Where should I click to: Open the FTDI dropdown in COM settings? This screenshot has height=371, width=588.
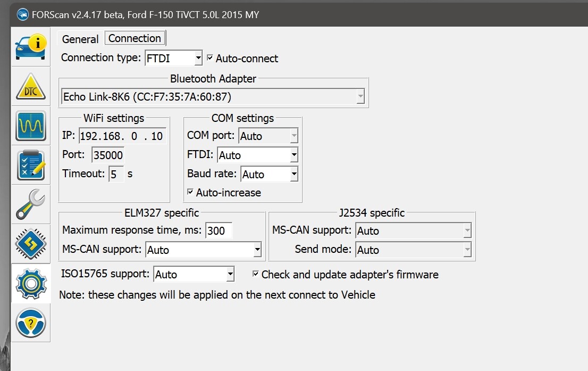point(258,155)
